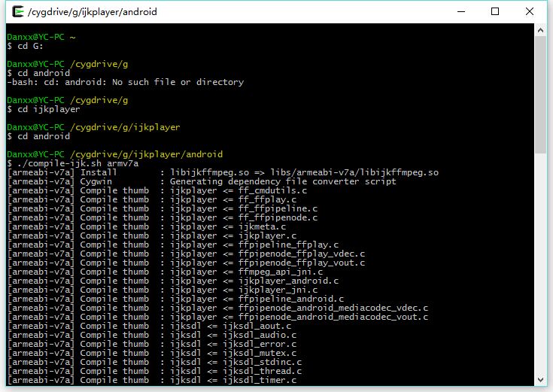Click the ffpipenode_ffplay_vdec.c file name
The width and height of the screenshot is (553, 392).
pos(302,254)
